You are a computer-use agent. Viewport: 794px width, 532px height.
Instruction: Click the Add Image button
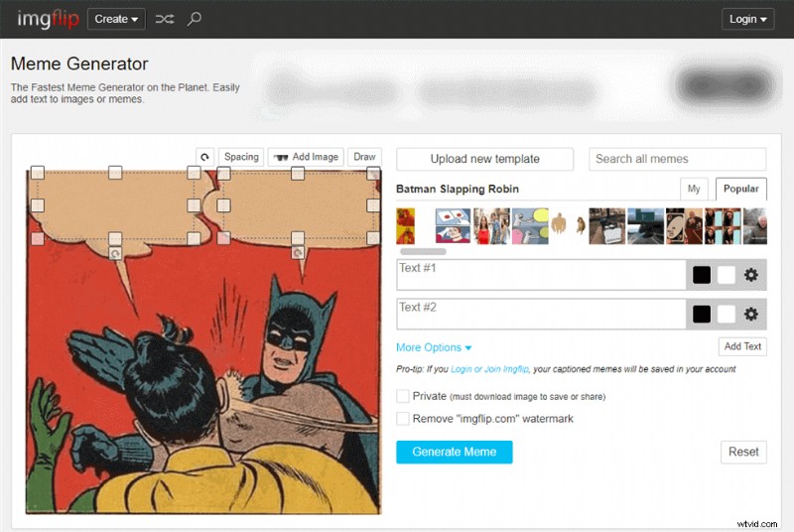tap(306, 157)
